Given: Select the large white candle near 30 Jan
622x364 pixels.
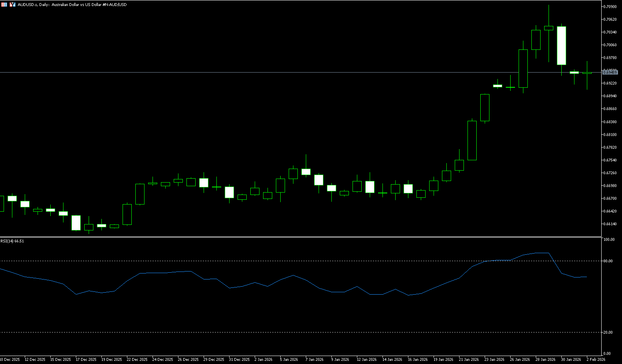Looking at the screenshot, I should (x=561, y=45).
